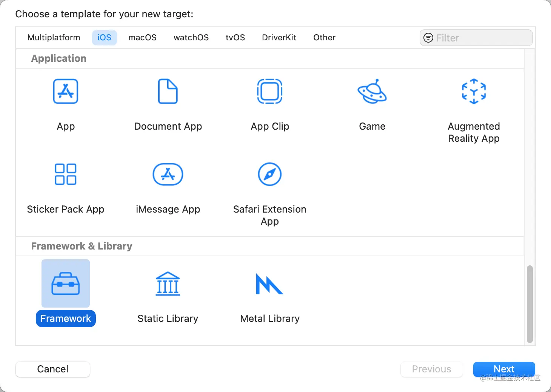Select the Safari Extension App compass icon
Viewport: 551px width, 392px height.
coord(270,174)
